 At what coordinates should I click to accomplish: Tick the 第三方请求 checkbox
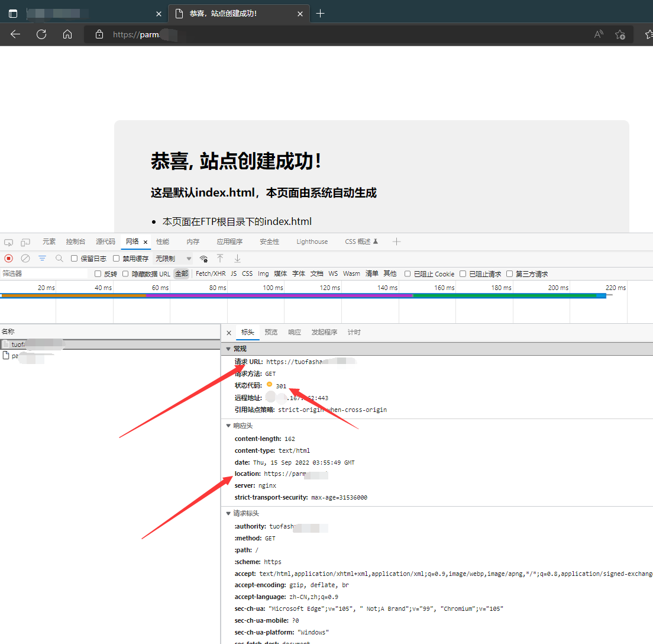click(x=509, y=274)
